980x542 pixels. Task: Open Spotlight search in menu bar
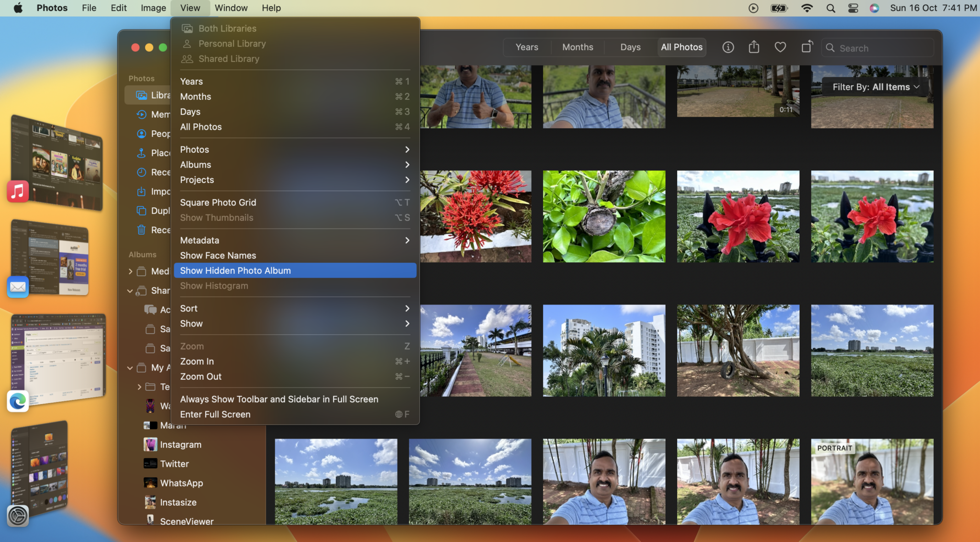click(x=831, y=8)
